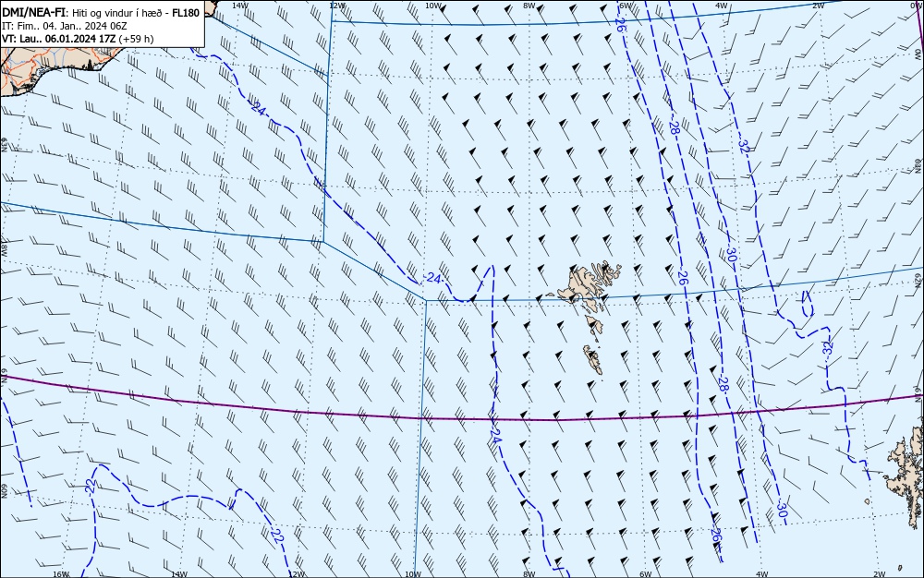Click the 4W label along the top edge
The height and width of the screenshot is (578, 924).
(722, 5)
